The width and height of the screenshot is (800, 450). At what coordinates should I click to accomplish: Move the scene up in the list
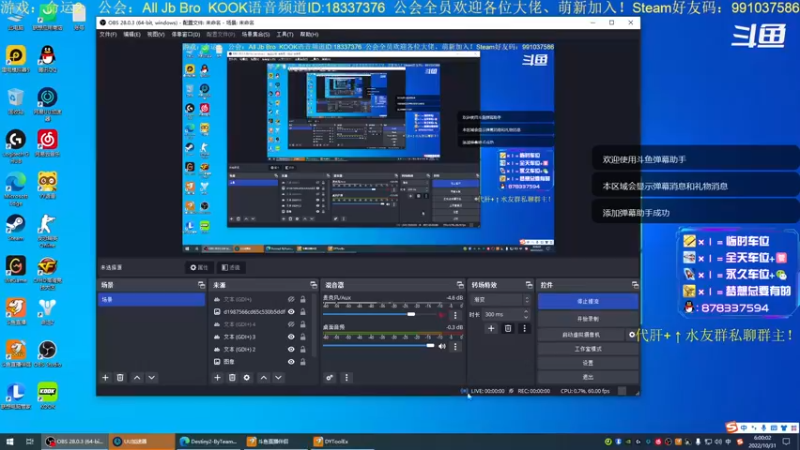pyautogui.click(x=137, y=378)
